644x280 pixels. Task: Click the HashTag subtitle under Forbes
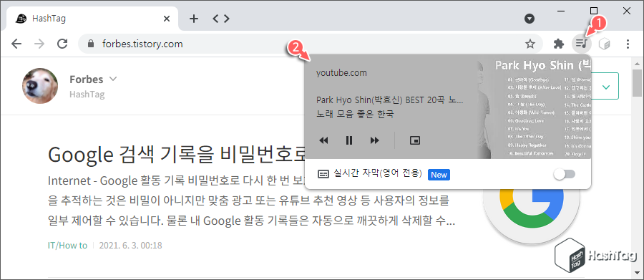pyautogui.click(x=87, y=95)
